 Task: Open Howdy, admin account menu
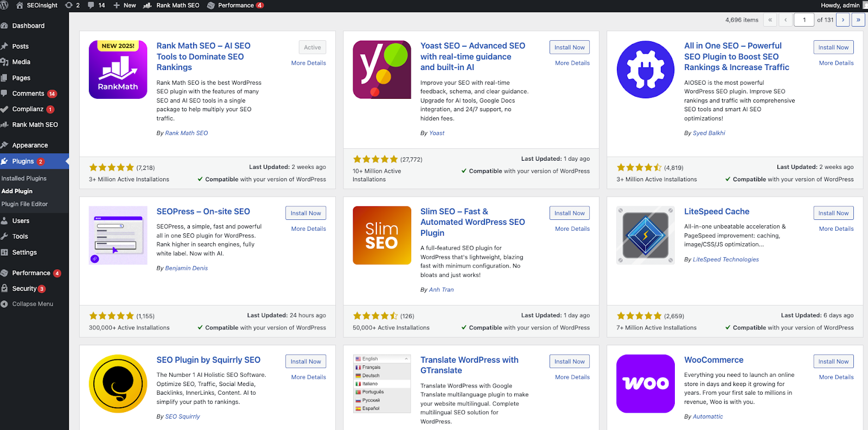[x=840, y=5]
